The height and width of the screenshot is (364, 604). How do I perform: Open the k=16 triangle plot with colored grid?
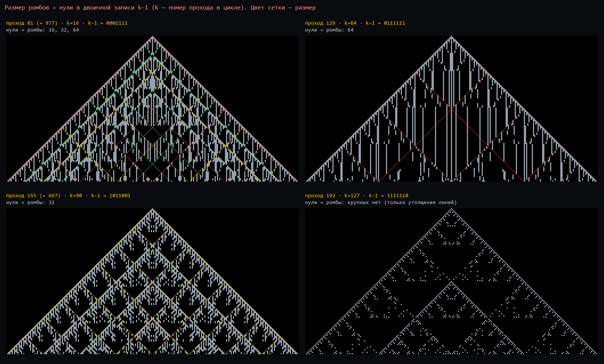click(152, 109)
